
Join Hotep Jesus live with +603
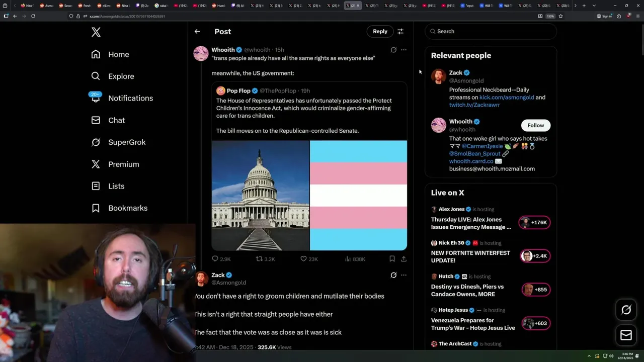pyautogui.click(x=535, y=323)
